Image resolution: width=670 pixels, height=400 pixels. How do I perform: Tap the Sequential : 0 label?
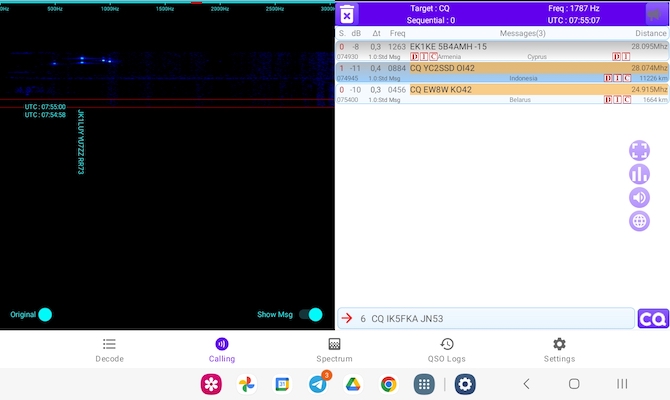coord(430,20)
